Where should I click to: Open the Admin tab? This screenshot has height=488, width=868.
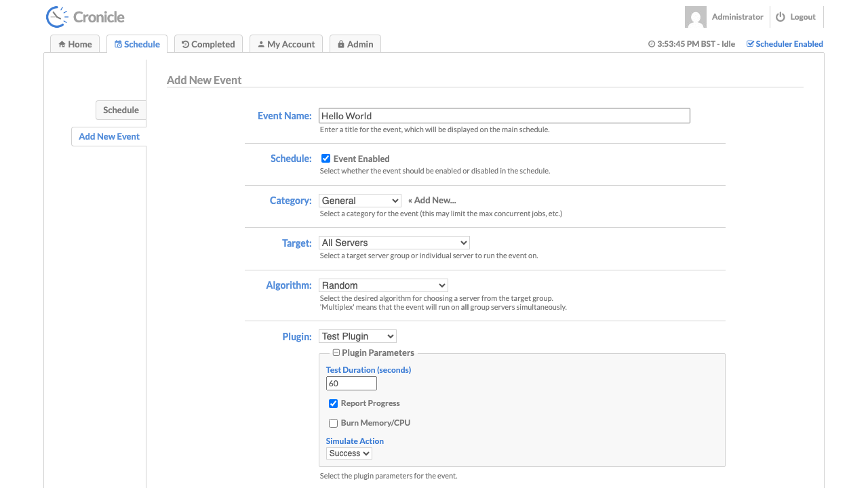(355, 44)
